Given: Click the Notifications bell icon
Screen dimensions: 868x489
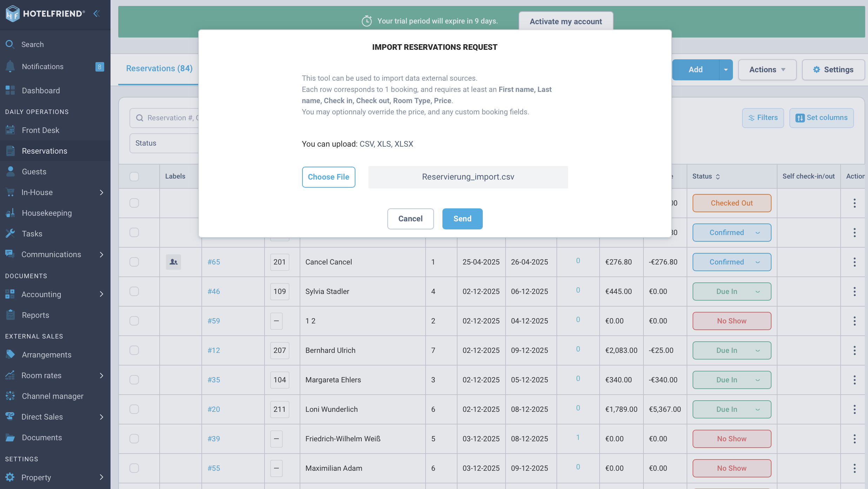Looking at the screenshot, I should point(10,66).
